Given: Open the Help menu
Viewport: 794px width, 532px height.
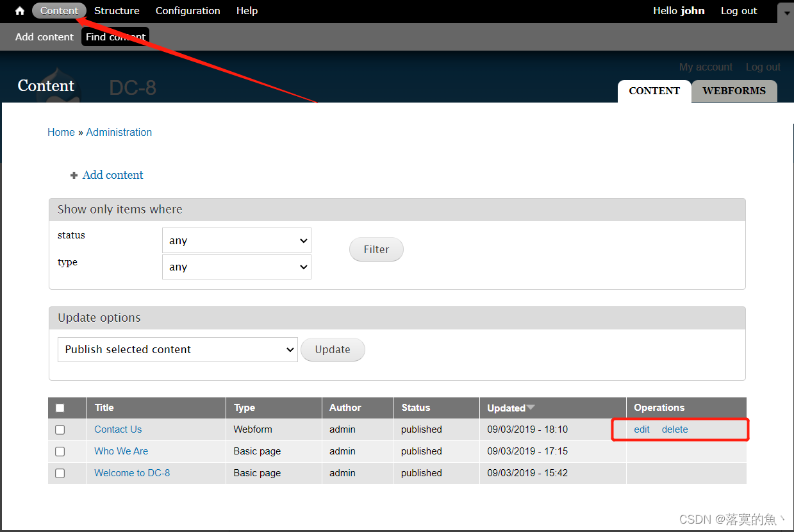Looking at the screenshot, I should [x=247, y=11].
